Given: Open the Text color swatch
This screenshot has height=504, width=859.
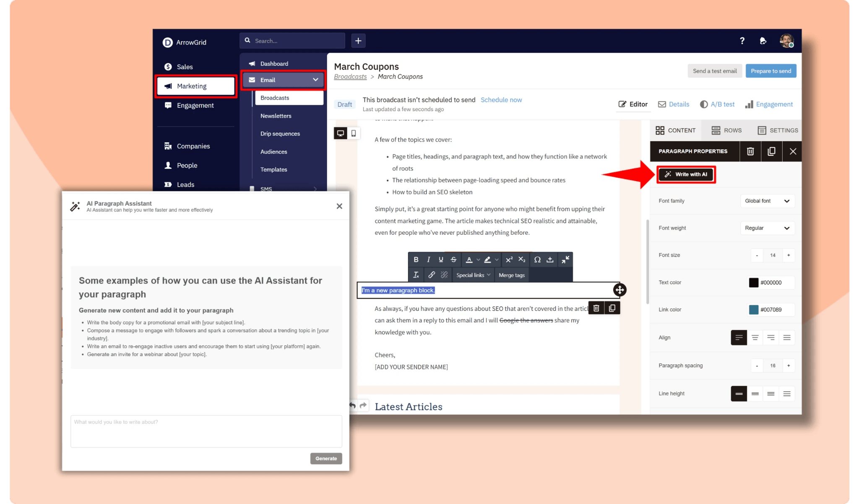Looking at the screenshot, I should [x=754, y=282].
